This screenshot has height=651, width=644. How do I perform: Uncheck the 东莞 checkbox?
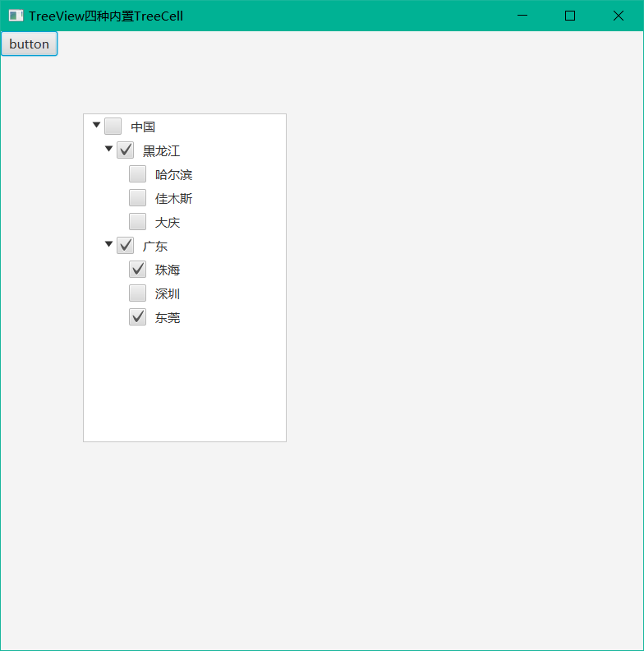tap(137, 317)
